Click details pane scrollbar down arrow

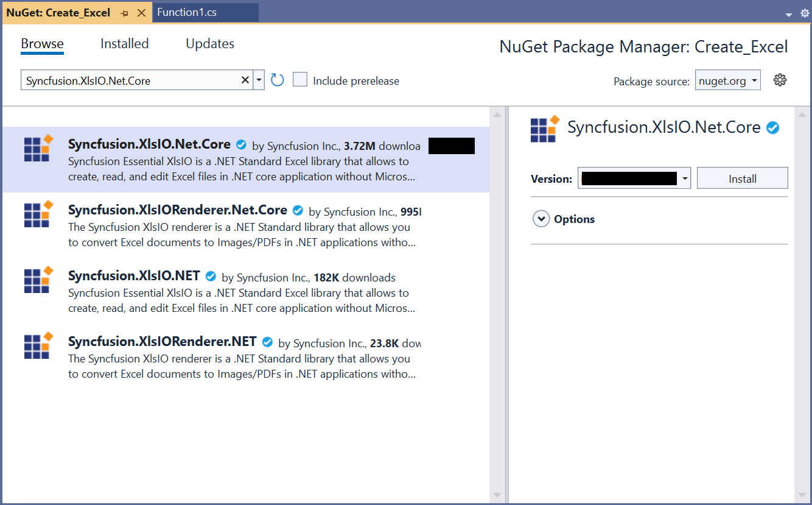(801, 495)
